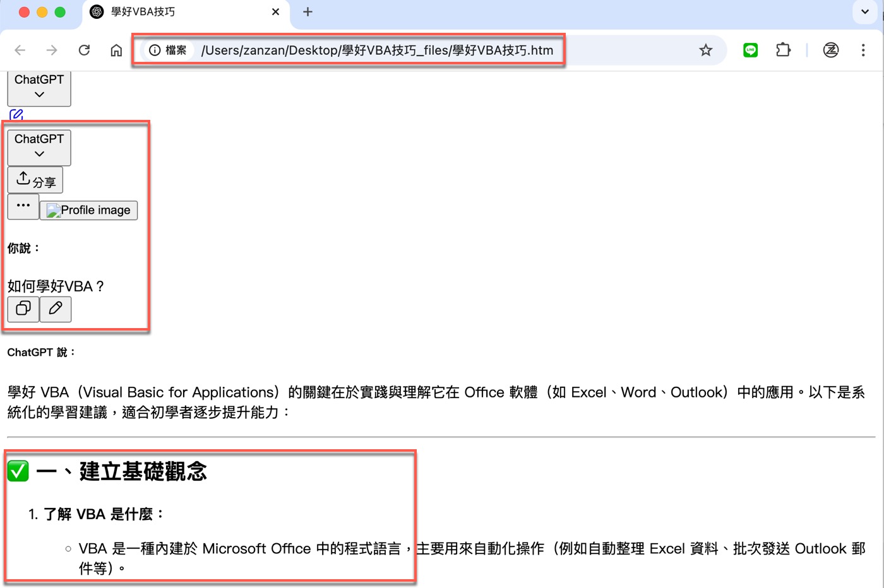Viewport: 884px width, 588px height.
Task: View site info via 檔案 chip
Action: (x=168, y=50)
